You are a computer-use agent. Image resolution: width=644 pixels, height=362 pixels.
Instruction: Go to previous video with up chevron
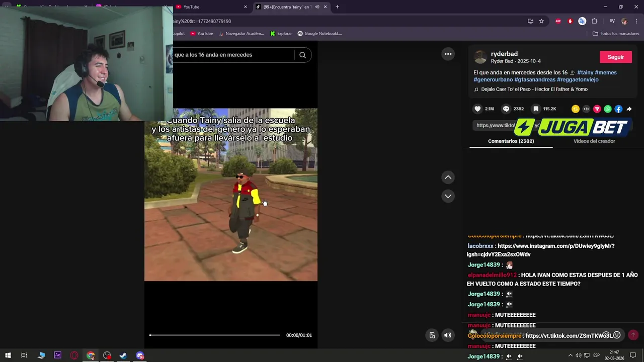[448, 177]
